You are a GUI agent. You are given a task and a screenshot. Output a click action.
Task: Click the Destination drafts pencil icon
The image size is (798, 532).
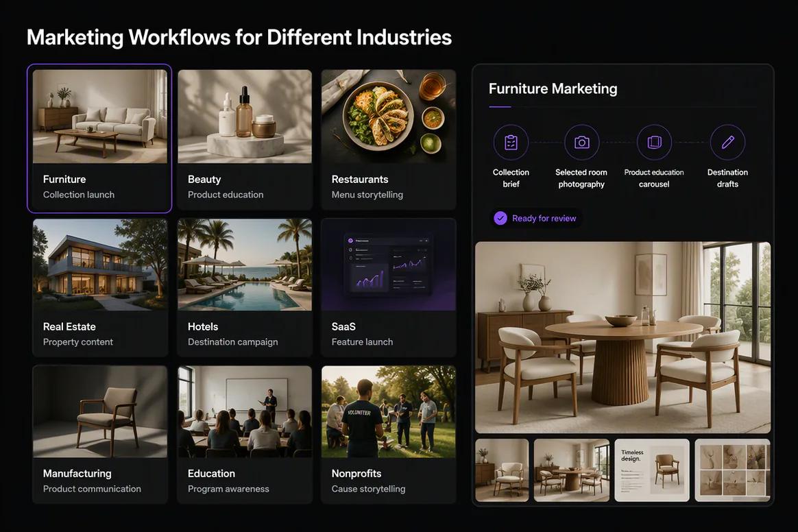(x=728, y=143)
